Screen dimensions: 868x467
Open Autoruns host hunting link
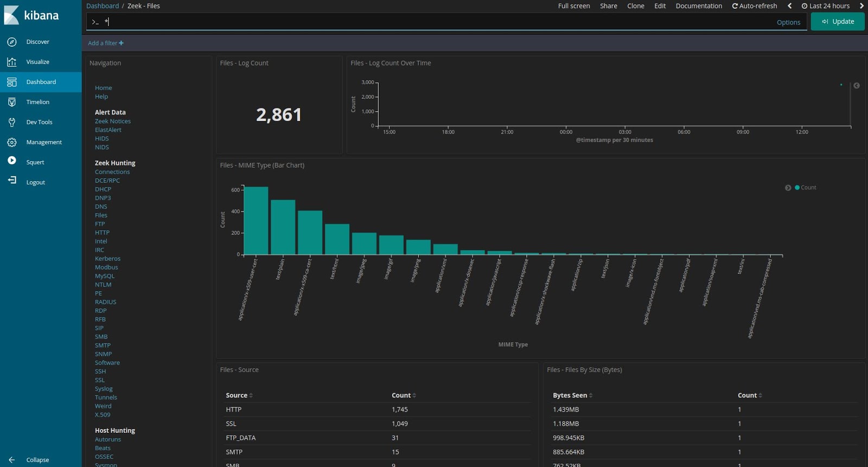(x=108, y=439)
